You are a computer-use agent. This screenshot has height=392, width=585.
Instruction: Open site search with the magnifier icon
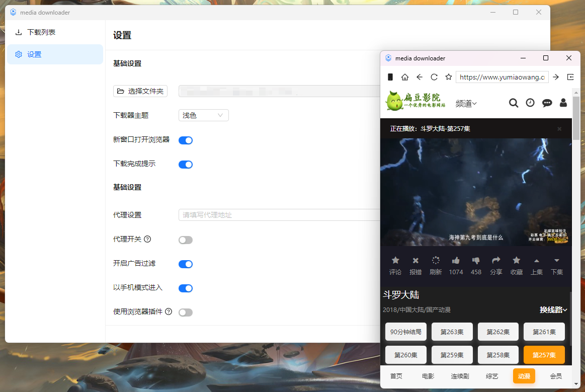[514, 103]
